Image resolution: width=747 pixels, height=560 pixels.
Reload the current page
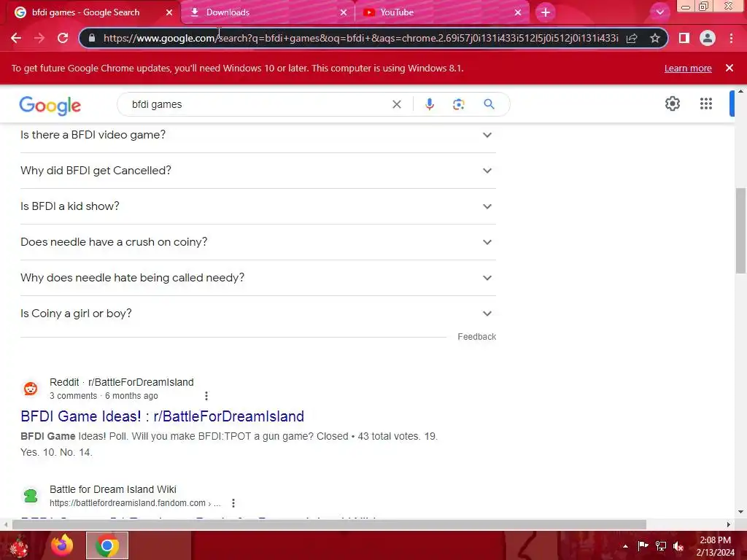pos(63,38)
